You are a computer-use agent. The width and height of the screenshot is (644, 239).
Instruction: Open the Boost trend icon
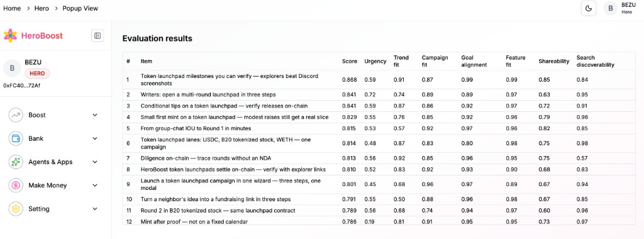(x=16, y=115)
